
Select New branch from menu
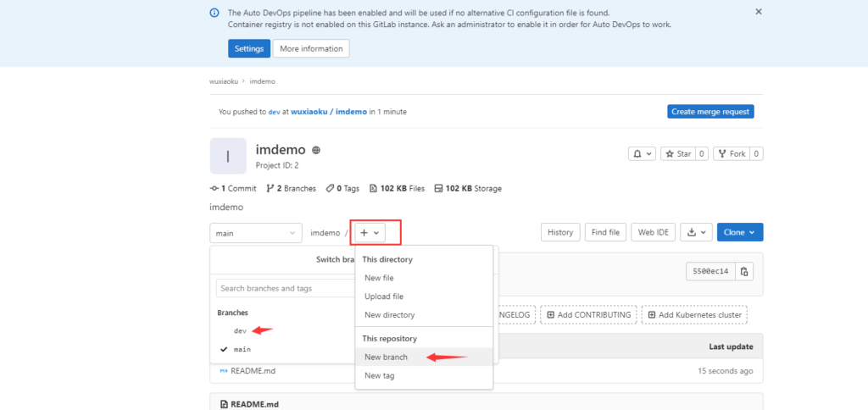click(386, 357)
